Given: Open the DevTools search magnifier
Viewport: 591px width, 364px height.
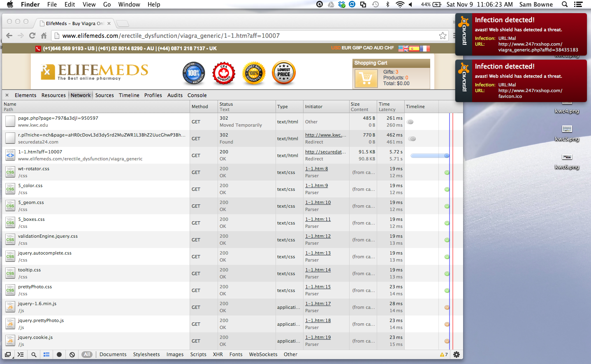Looking at the screenshot, I should [34, 355].
